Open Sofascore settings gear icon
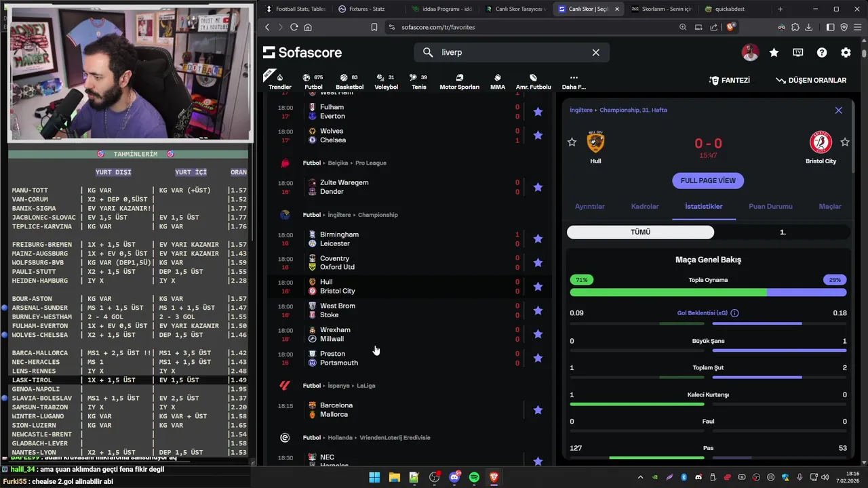The width and height of the screenshot is (868, 488). [x=846, y=52]
